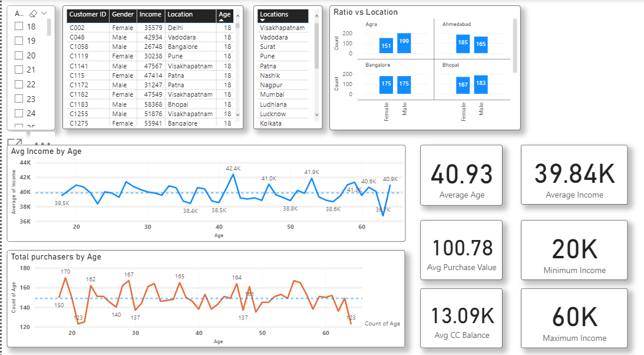The width and height of the screenshot is (644, 355).
Task: Enable the age 24 filter checkbox
Action: click(x=18, y=113)
